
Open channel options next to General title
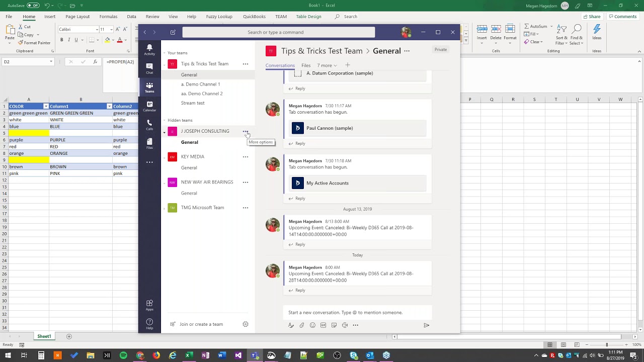tap(407, 51)
